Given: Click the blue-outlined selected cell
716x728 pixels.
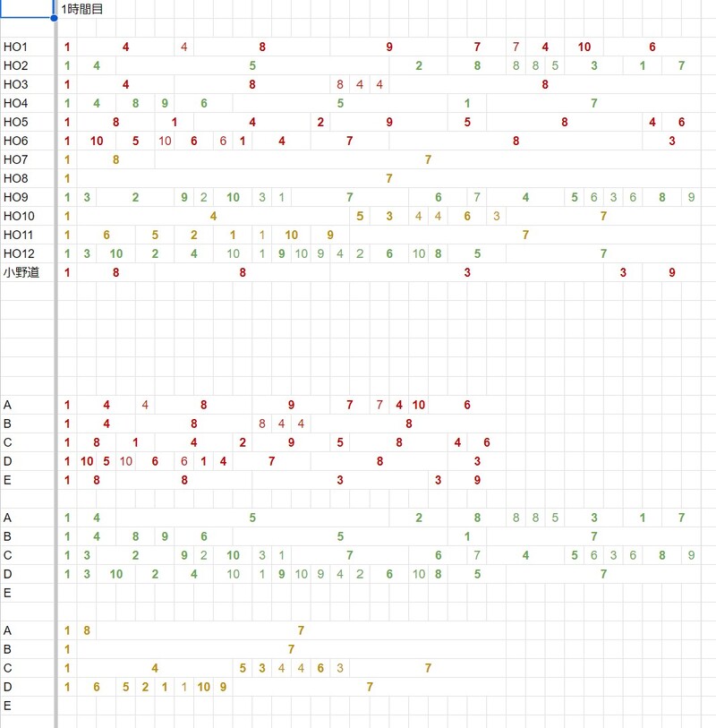Looking at the screenshot, I should [27, 9].
